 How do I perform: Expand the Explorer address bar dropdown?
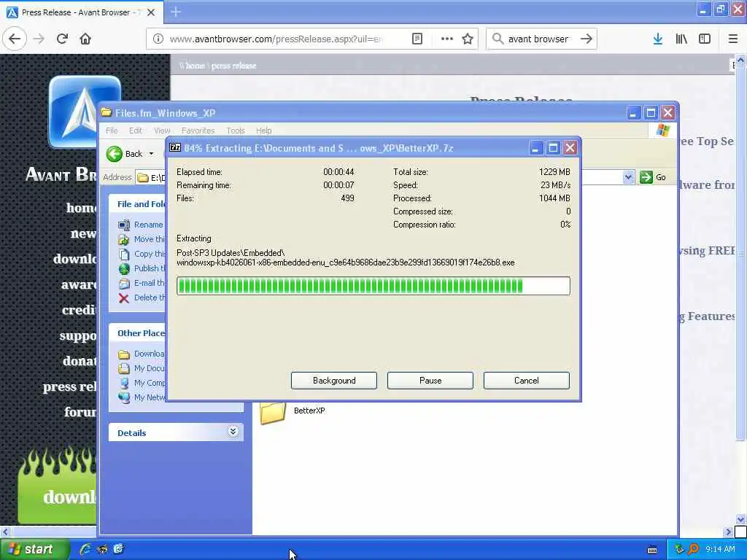coord(628,177)
